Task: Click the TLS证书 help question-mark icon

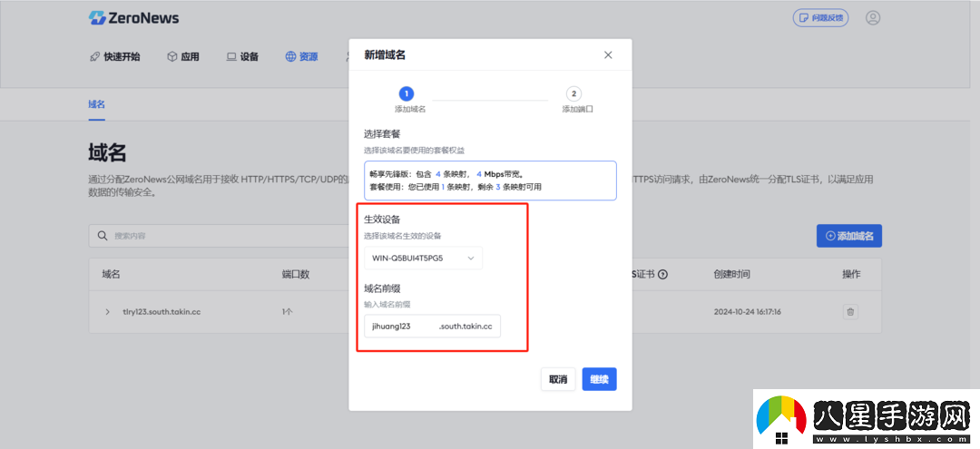Action: 662,275
